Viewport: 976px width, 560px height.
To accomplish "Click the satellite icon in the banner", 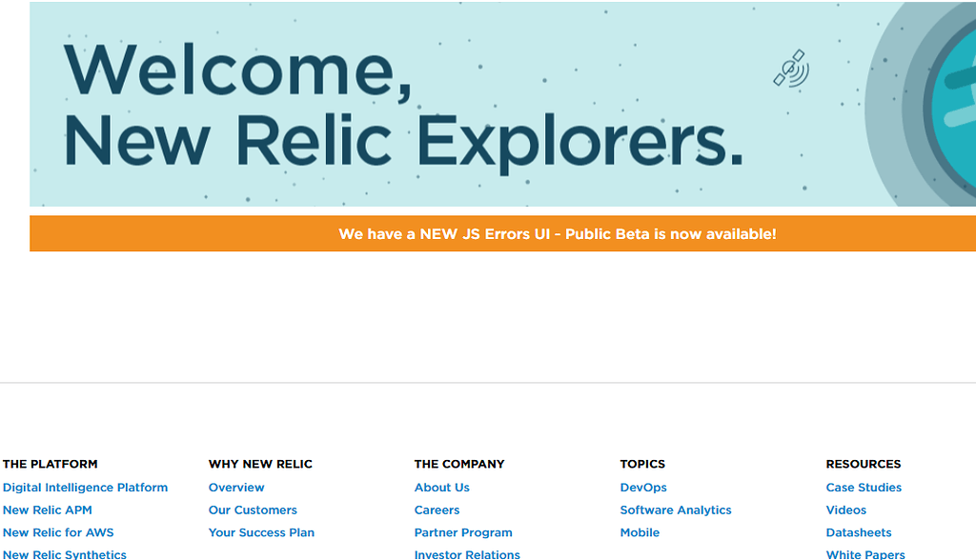I will tap(793, 70).
